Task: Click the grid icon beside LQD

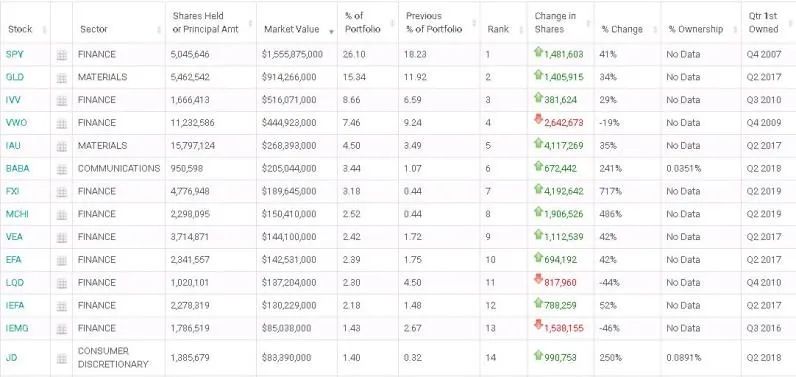Action: pyautogui.click(x=61, y=283)
